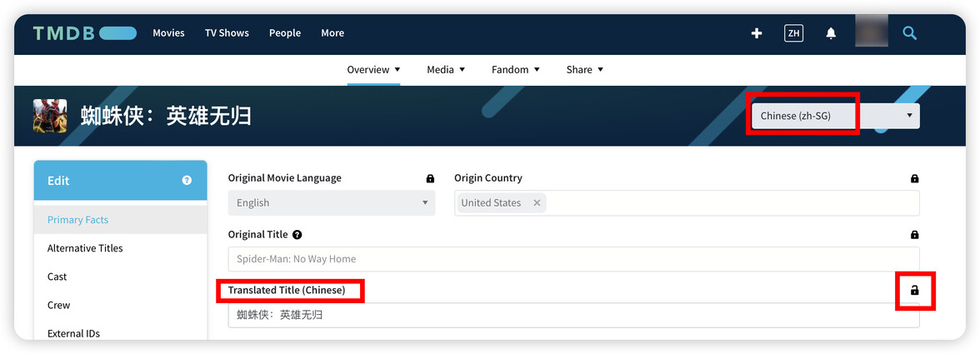Click the movie poster thumbnail
Screen dimensions: 980x354
pyautogui.click(x=50, y=116)
